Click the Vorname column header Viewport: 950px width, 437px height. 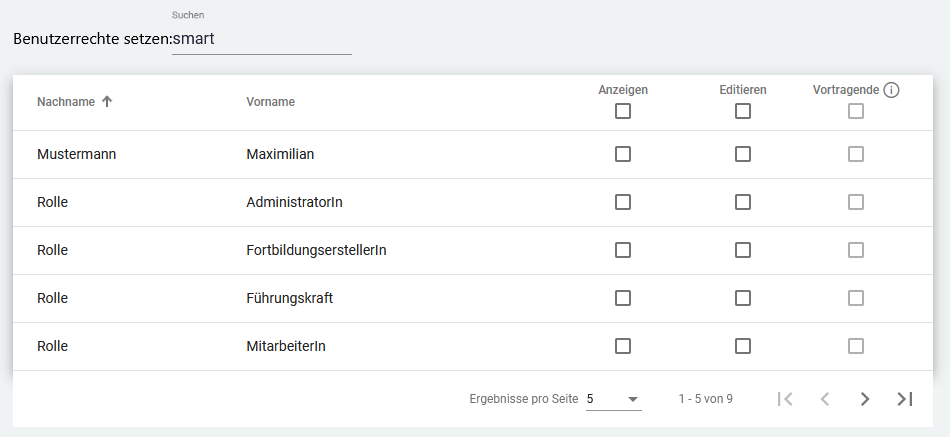point(270,102)
